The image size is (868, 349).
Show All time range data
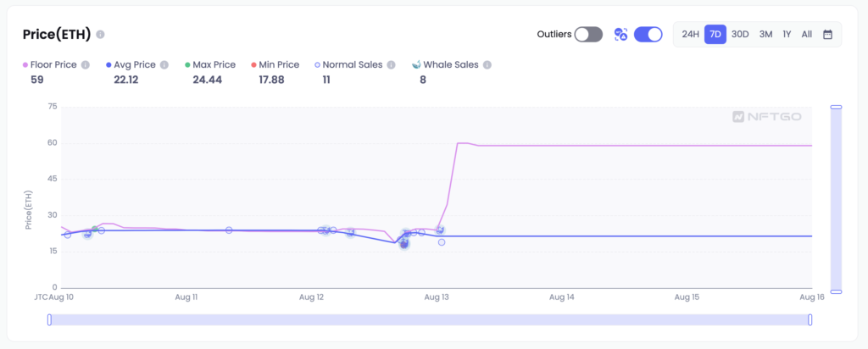[x=806, y=35]
